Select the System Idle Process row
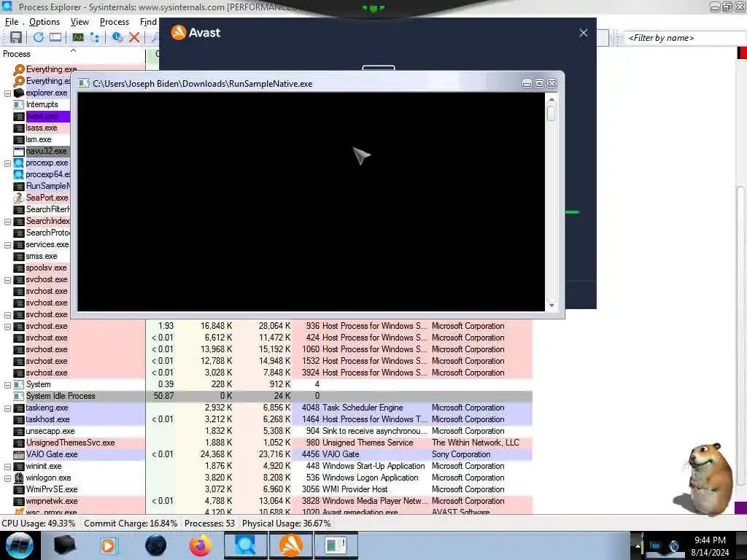The width and height of the screenshot is (747, 560). coord(266,396)
